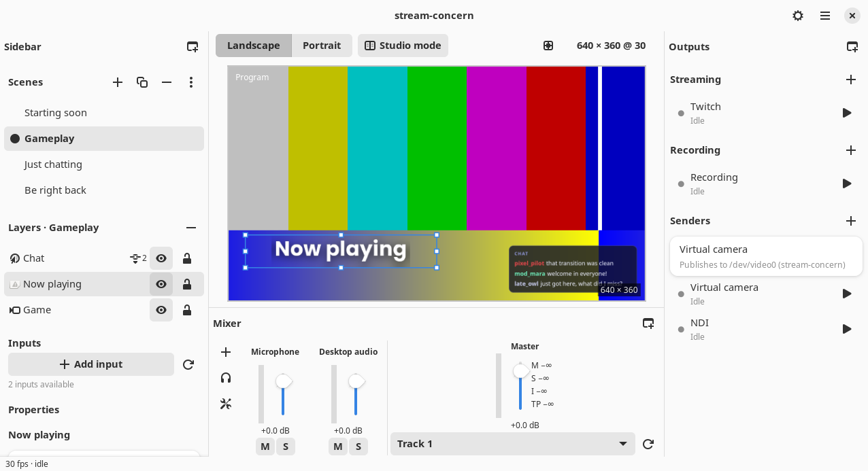Viewport: 868px width, 471px height.
Task: Solo the Desktop audio channel
Action: pos(358,447)
